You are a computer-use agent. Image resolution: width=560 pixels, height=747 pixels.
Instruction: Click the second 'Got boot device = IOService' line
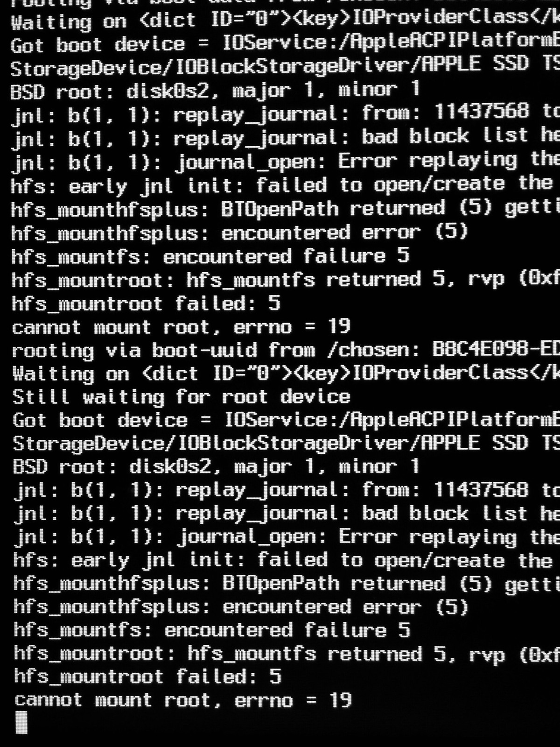(x=286, y=420)
